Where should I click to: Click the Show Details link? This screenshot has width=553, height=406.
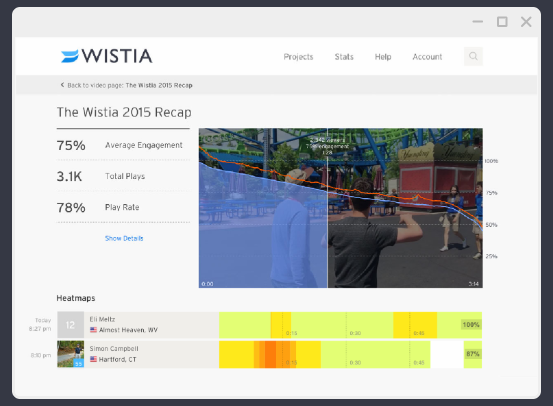[x=124, y=238]
